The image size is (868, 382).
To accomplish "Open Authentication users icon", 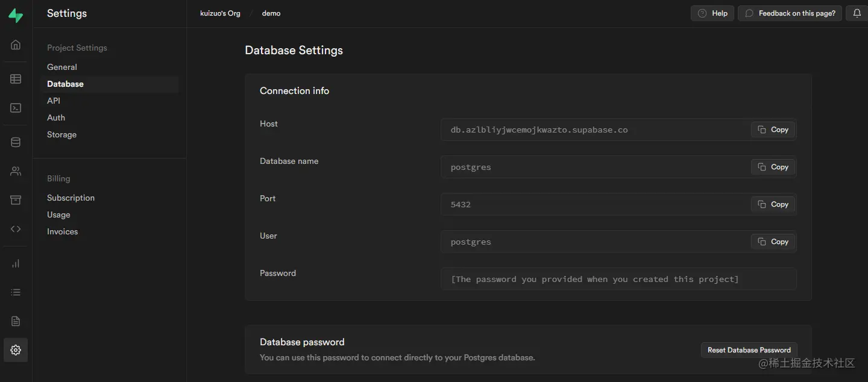I will pyautogui.click(x=16, y=171).
